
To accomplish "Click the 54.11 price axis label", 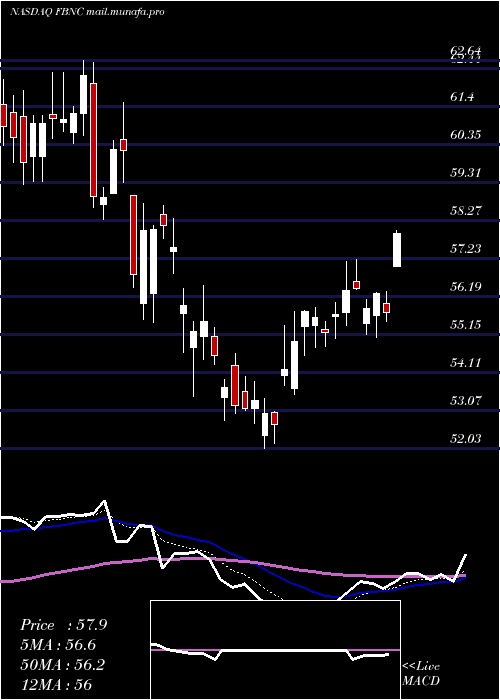I will 466,362.
